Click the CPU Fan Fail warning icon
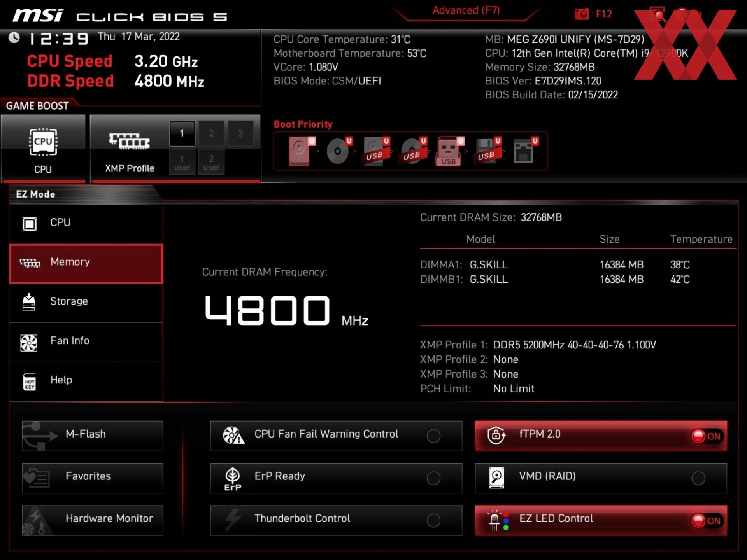The height and width of the screenshot is (560, 747). pos(233,436)
